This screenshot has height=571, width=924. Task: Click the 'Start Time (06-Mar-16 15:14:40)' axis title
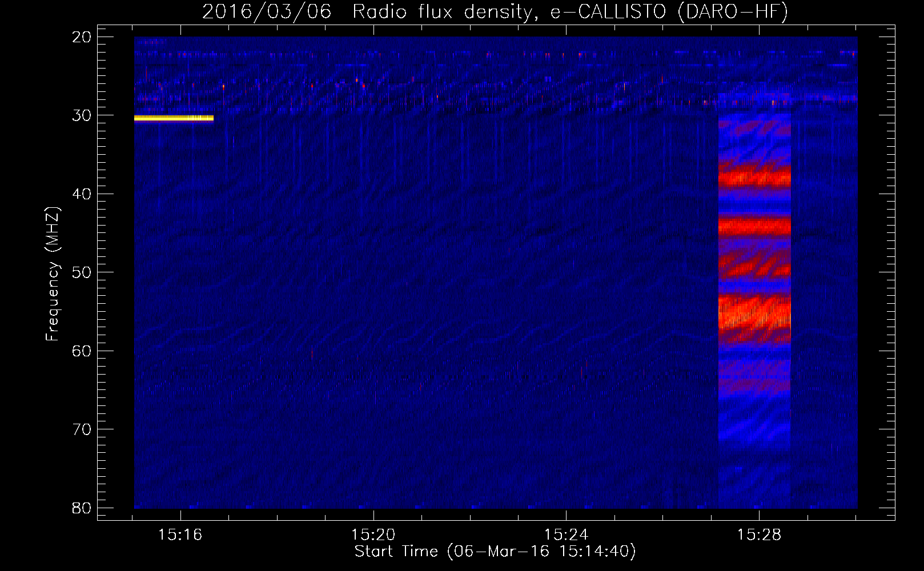[495, 552]
